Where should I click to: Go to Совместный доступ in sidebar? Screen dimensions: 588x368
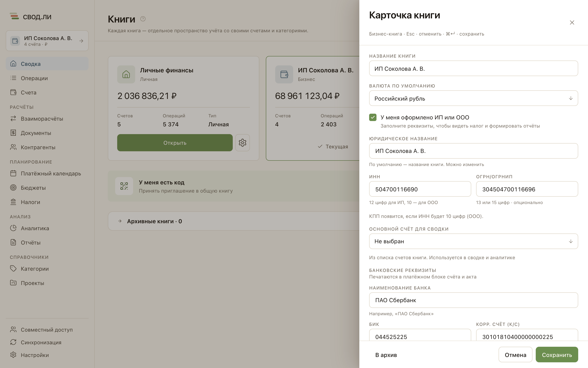[47, 330]
